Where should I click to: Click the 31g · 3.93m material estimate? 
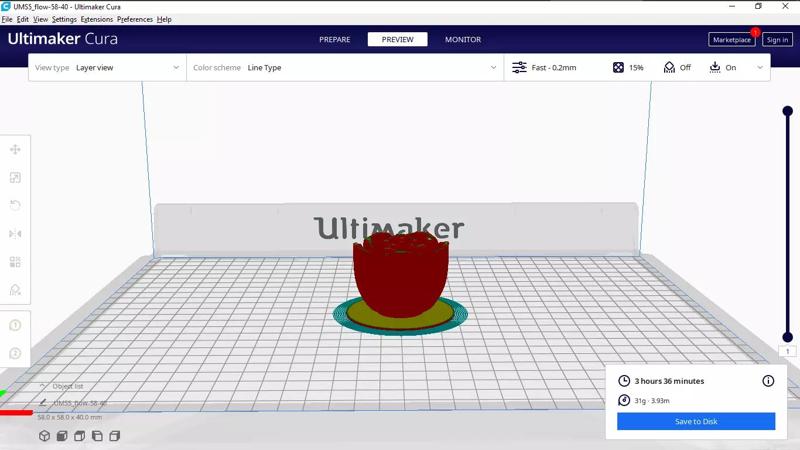(x=652, y=401)
